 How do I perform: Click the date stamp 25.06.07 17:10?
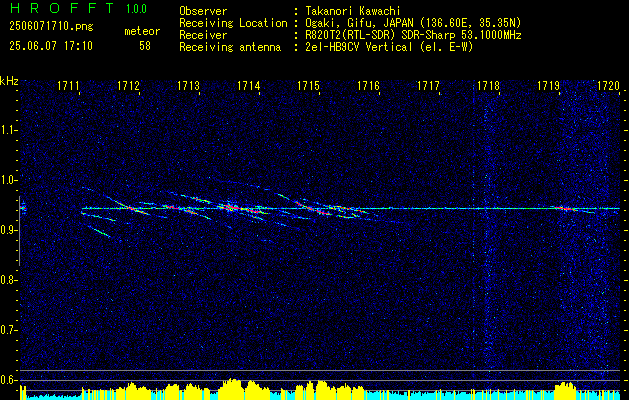coord(51,46)
